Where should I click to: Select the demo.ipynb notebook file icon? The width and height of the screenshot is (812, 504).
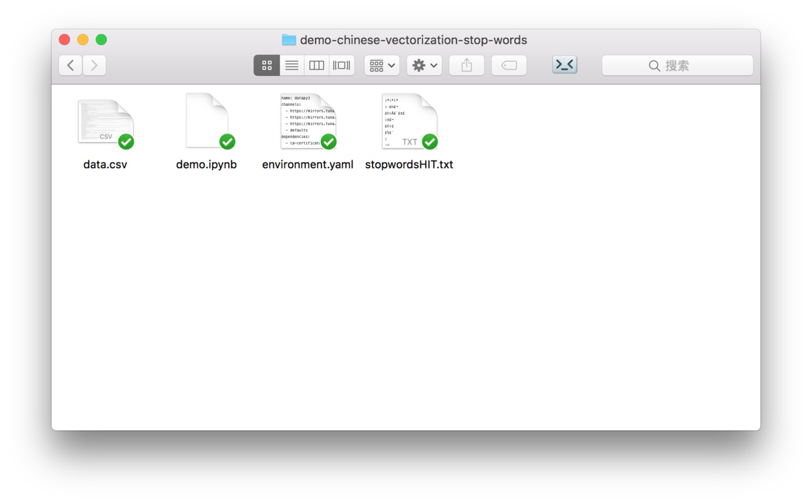pyautogui.click(x=207, y=122)
